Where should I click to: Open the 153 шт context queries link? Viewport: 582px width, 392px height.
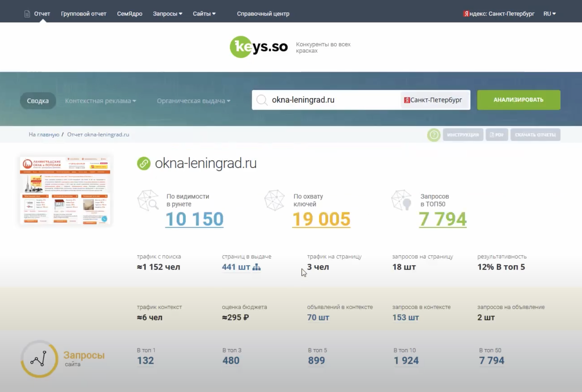point(405,318)
